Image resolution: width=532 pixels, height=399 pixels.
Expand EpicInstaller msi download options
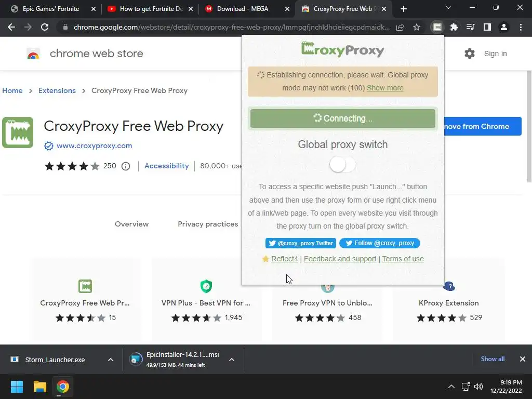(x=232, y=360)
